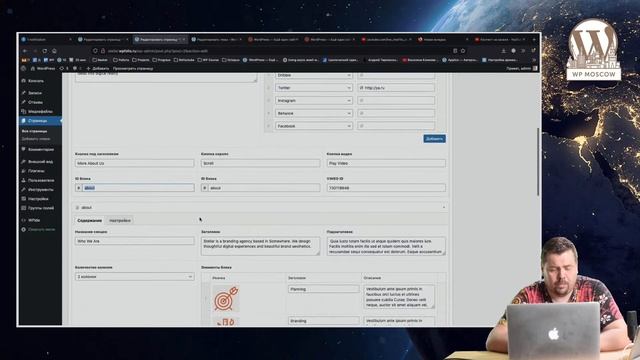Click the Stellar is a branding agency textarea
This screenshot has width=640, height=360.
[x=260, y=247]
